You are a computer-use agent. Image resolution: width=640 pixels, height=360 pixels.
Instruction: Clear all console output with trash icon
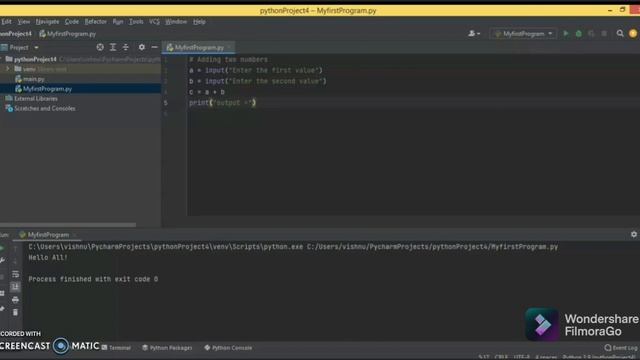15,313
